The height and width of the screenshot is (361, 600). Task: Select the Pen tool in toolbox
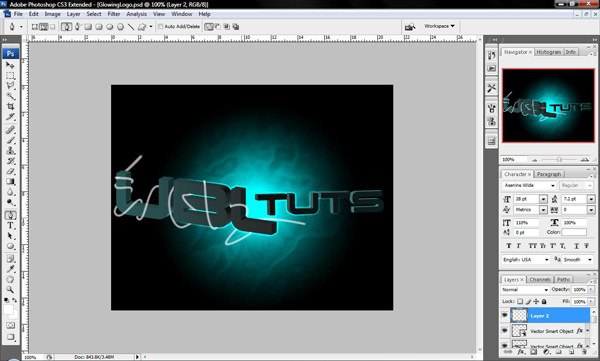pos(10,215)
